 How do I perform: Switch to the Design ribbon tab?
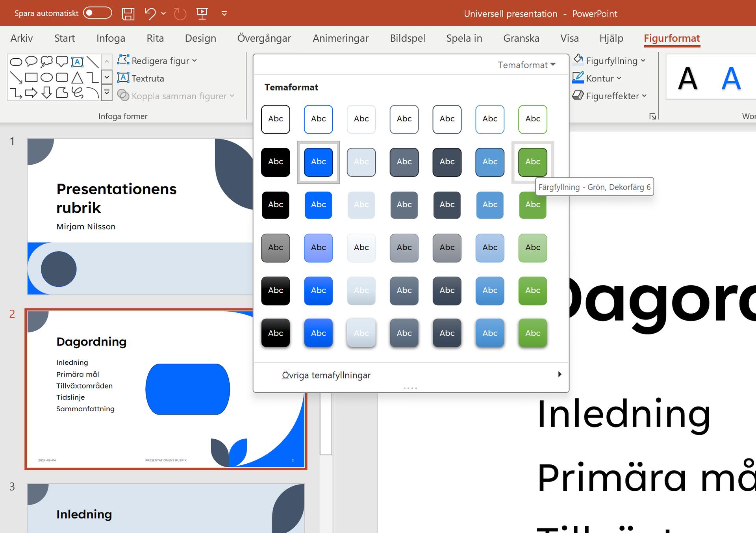(x=200, y=38)
